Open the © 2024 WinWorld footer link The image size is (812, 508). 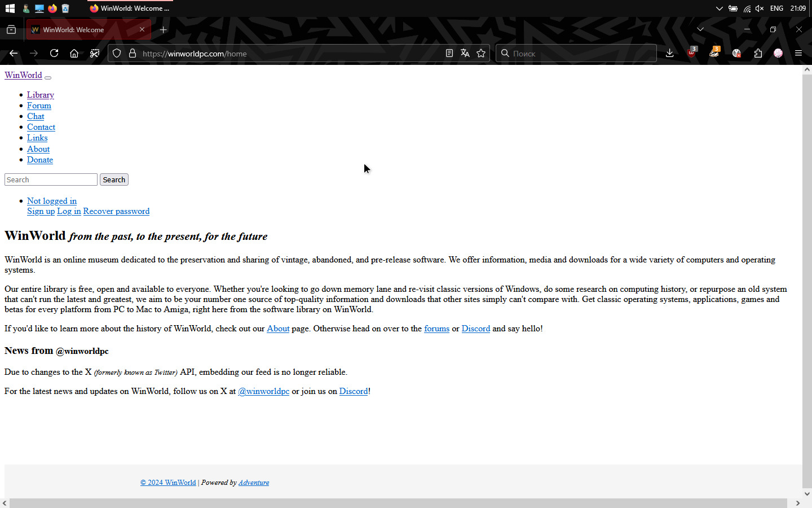coord(168,483)
